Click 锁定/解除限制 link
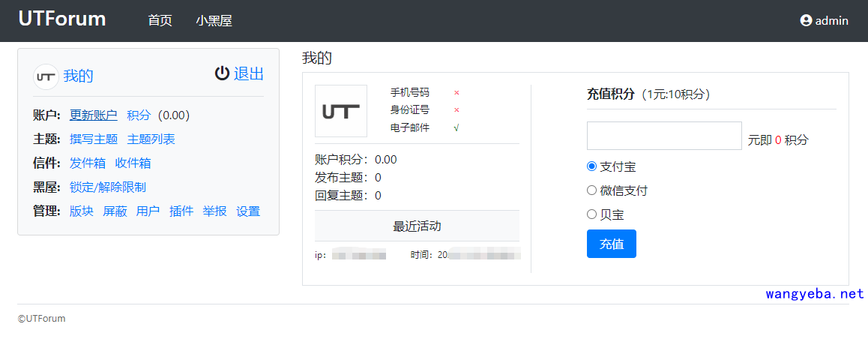 pyautogui.click(x=108, y=187)
